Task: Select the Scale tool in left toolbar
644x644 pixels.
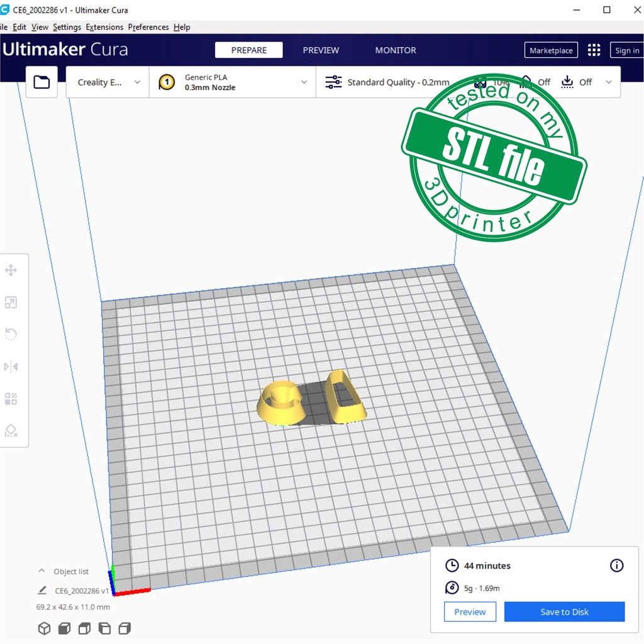Action: (11, 303)
